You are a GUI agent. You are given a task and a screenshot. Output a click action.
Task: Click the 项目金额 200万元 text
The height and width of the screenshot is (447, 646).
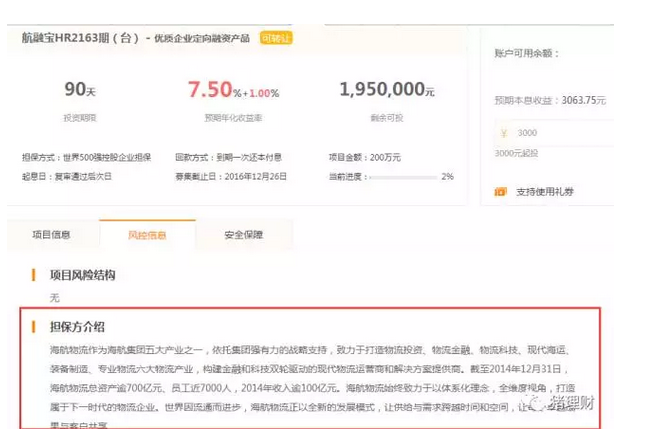pos(365,157)
